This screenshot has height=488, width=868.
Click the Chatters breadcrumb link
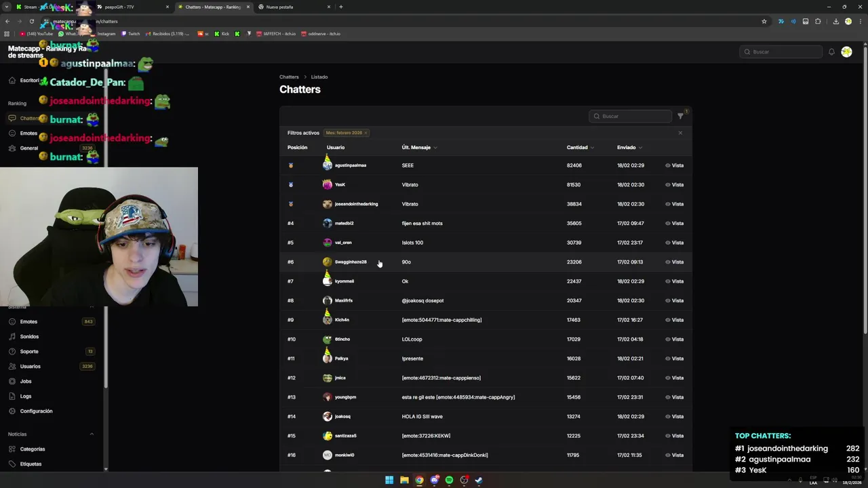pyautogui.click(x=289, y=77)
